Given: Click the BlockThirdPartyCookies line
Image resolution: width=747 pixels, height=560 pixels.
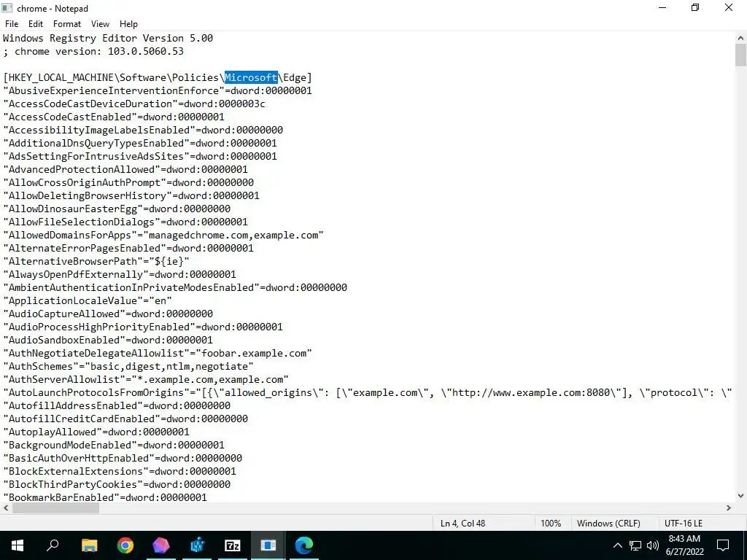Looking at the screenshot, I should click(x=117, y=484).
